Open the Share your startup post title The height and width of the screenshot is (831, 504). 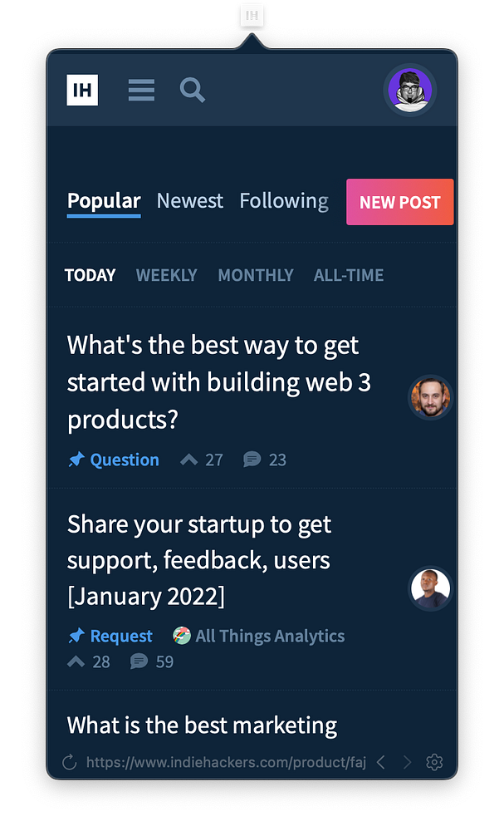[x=199, y=560]
